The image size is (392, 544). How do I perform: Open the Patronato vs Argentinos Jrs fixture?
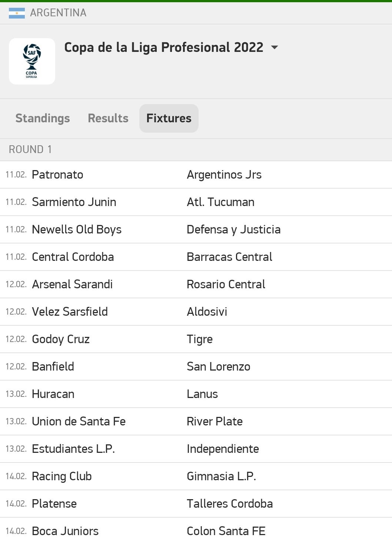click(196, 175)
